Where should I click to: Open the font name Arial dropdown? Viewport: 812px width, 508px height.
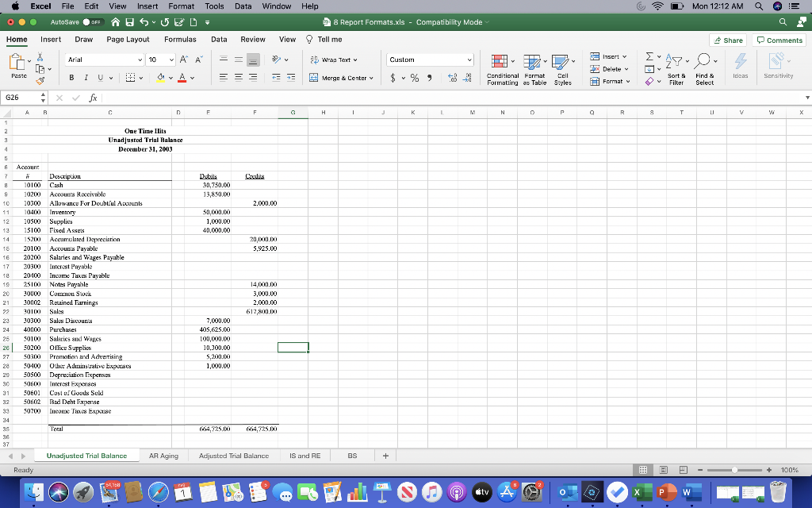point(140,60)
